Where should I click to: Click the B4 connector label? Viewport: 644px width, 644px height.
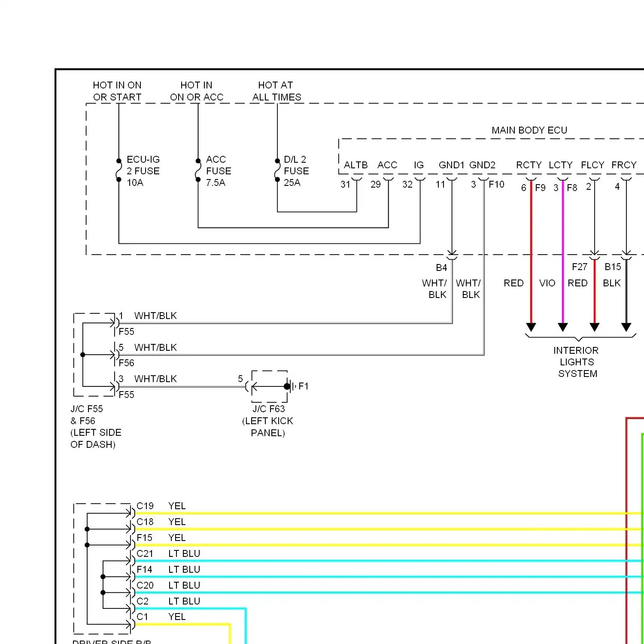coord(441,267)
